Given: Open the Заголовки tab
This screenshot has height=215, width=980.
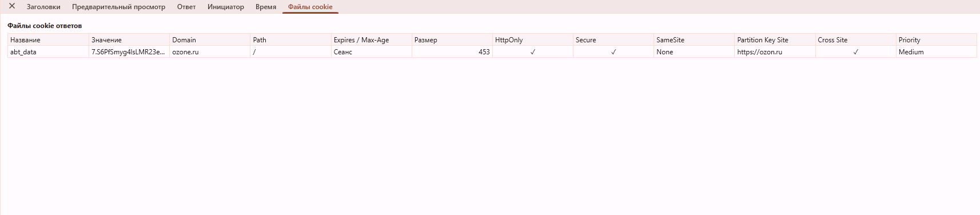Looking at the screenshot, I should [x=43, y=7].
